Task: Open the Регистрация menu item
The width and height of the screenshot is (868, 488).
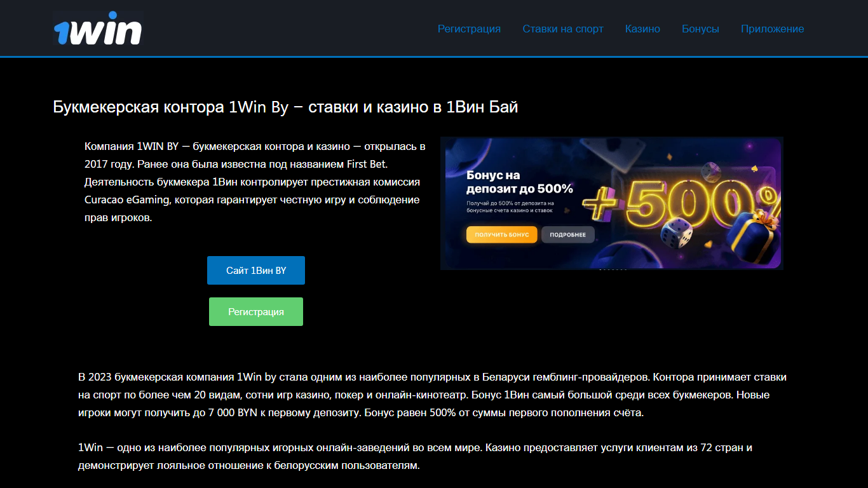Action: [469, 29]
